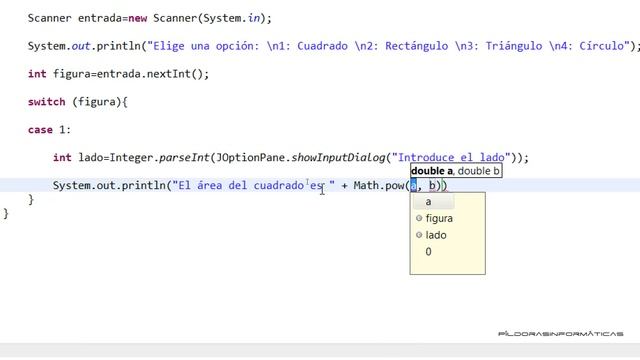This screenshot has width=640, height=360.
Task: Click 'Integer.parseInt' in the lado declaration
Action: pyautogui.click(x=159, y=158)
